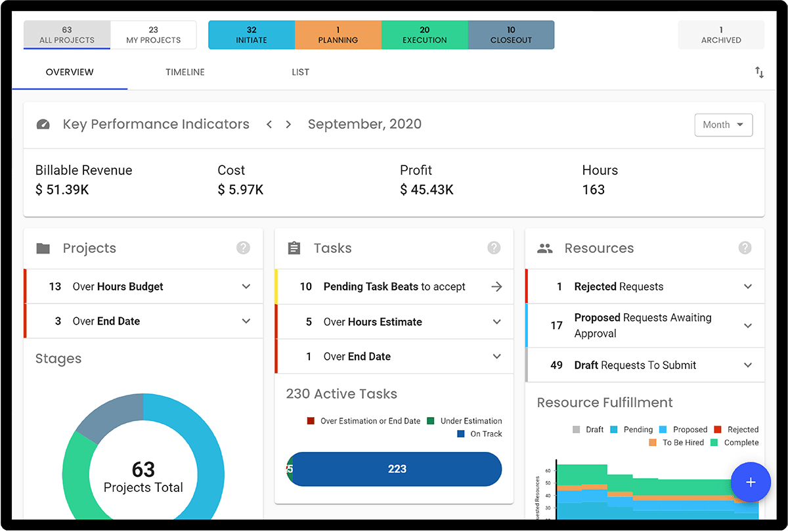The width and height of the screenshot is (788, 532).
Task: Toggle To Be Hired legend item
Action: 676,443
